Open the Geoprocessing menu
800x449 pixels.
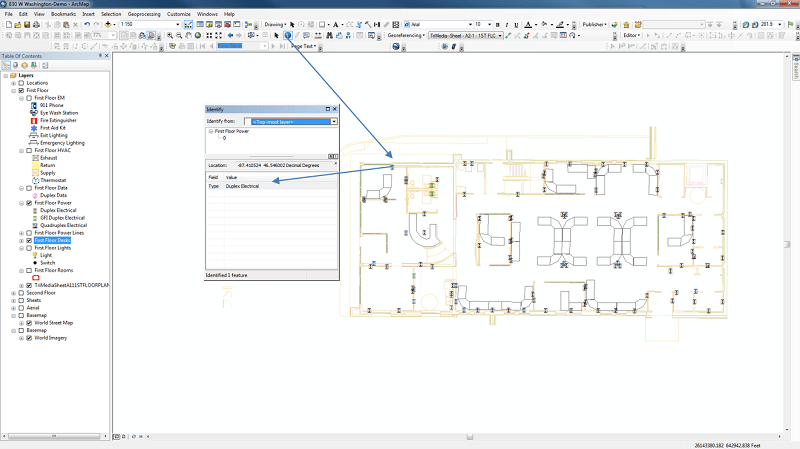[x=144, y=14]
